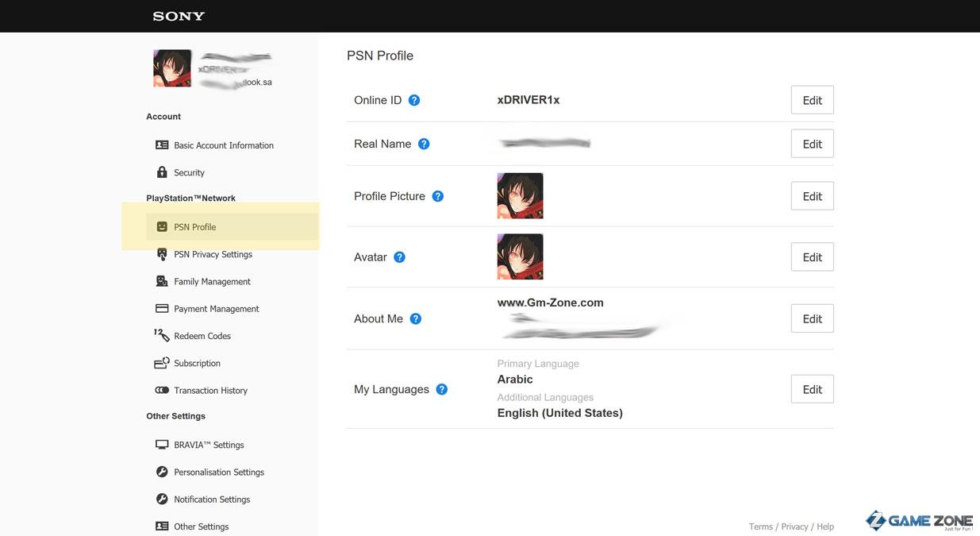Click the Online ID row label

coord(378,100)
